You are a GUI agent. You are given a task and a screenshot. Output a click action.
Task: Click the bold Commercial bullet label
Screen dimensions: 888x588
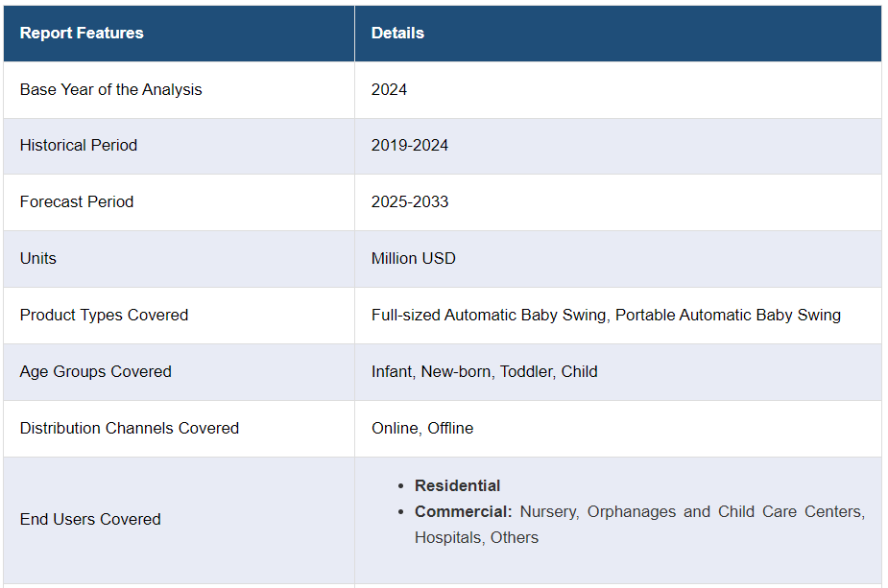pos(464,511)
